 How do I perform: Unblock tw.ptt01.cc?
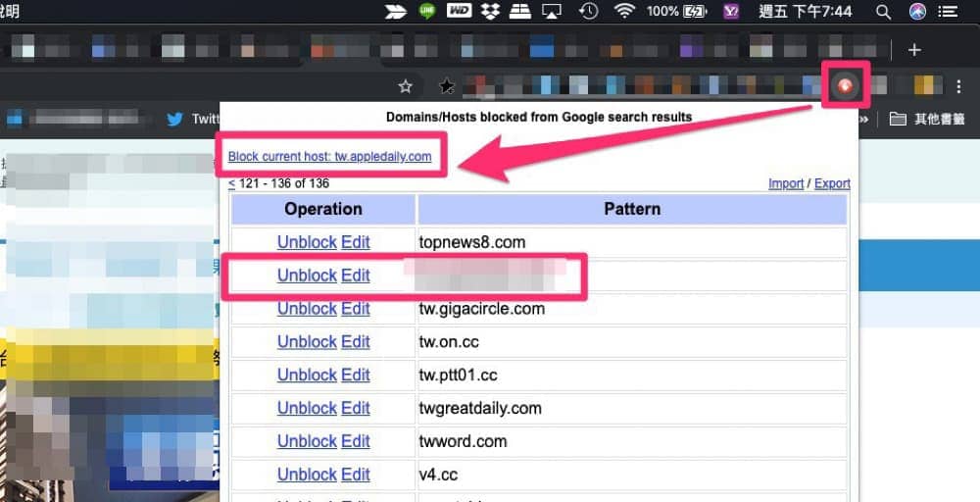point(307,375)
